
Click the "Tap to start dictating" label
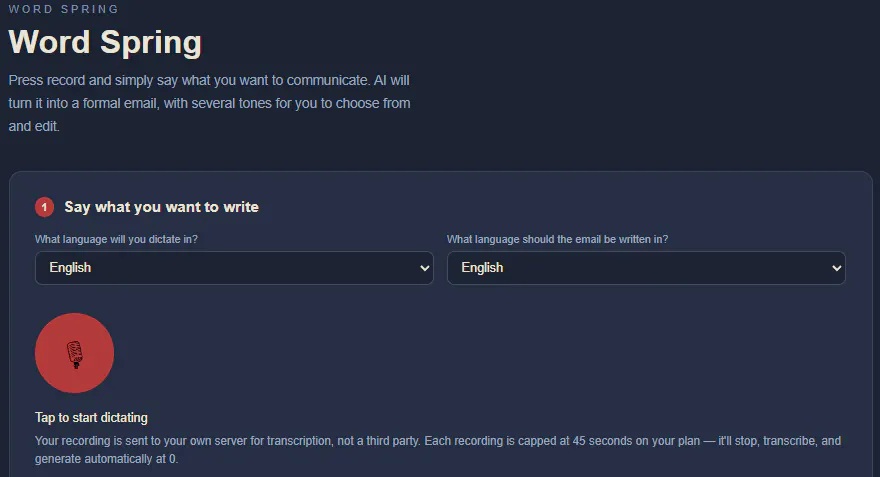pos(91,418)
